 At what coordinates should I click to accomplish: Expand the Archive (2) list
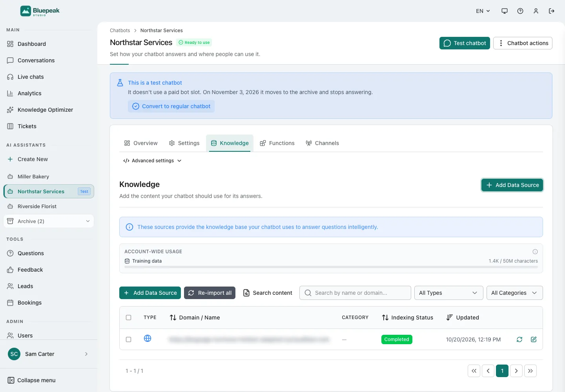49,221
